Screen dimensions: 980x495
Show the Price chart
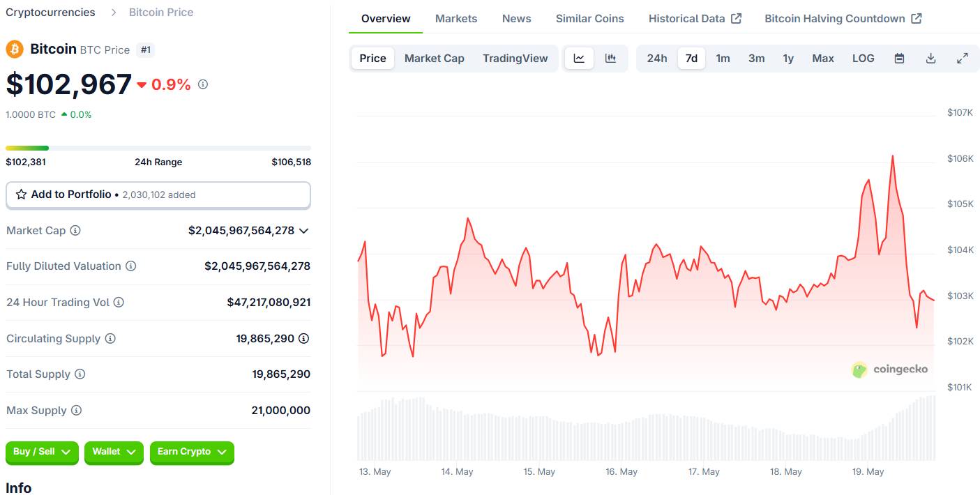[372, 59]
